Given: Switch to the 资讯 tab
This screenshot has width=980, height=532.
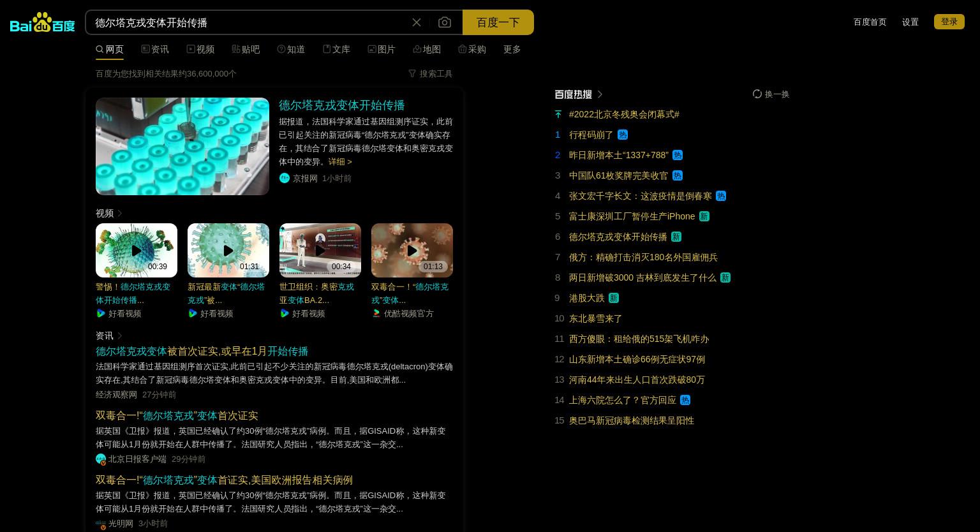Looking at the screenshot, I should click(x=155, y=49).
